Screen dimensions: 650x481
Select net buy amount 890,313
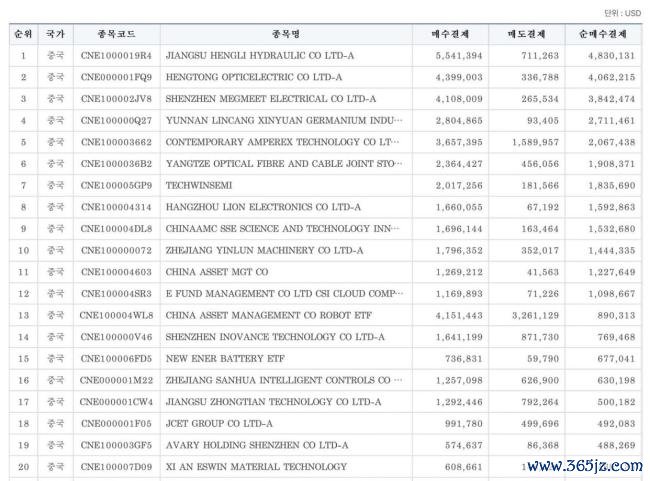(x=616, y=315)
